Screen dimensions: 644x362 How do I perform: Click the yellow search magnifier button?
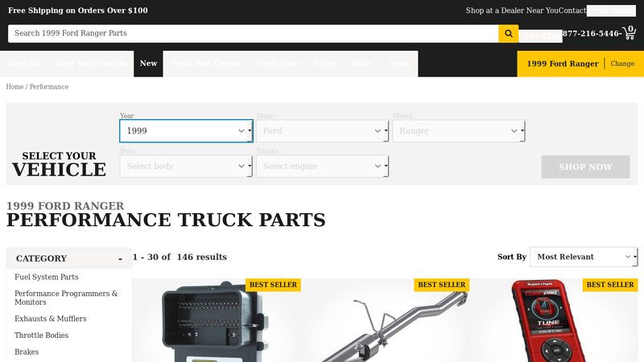coord(509,34)
